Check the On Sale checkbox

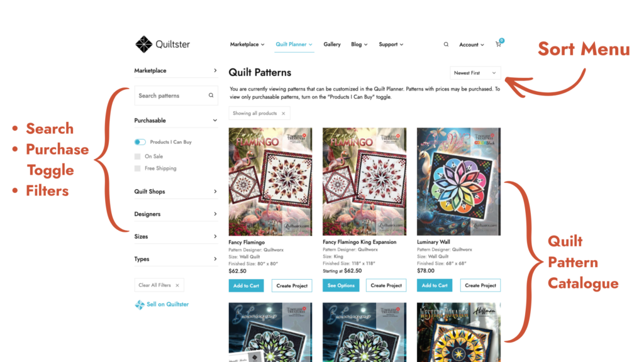(x=138, y=156)
